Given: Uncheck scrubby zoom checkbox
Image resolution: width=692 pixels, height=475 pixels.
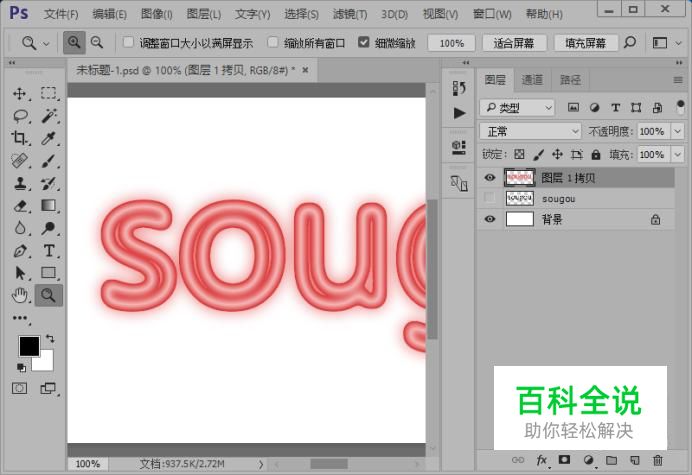Looking at the screenshot, I should [364, 42].
